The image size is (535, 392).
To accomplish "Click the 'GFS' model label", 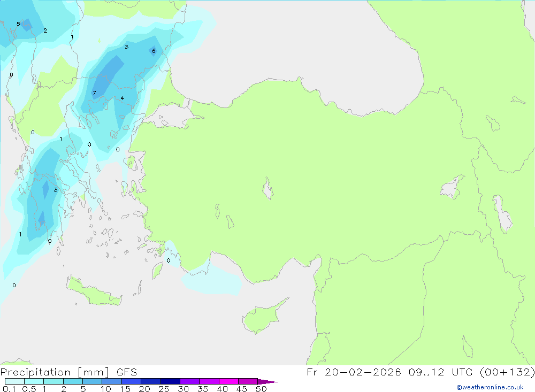I will (x=127, y=372).
